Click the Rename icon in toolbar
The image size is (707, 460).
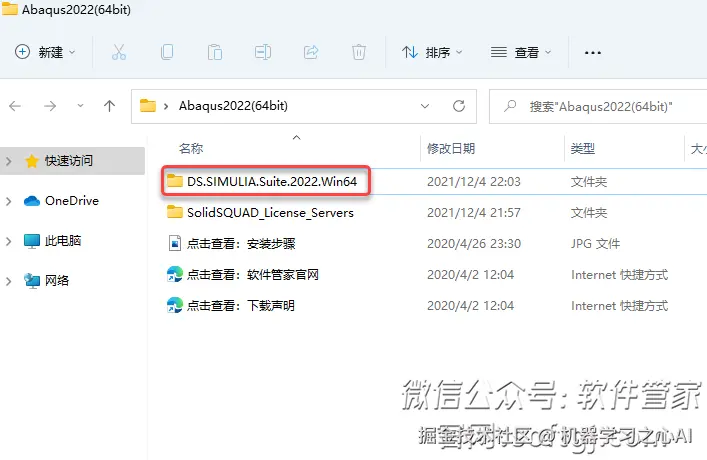click(x=263, y=52)
